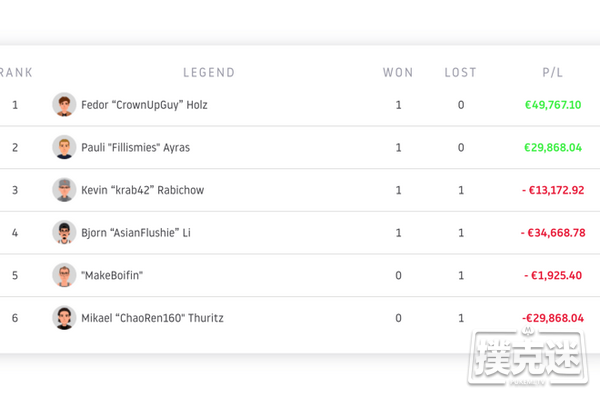Click the poker watermark logo
The image size is (600, 398).
tap(528, 356)
